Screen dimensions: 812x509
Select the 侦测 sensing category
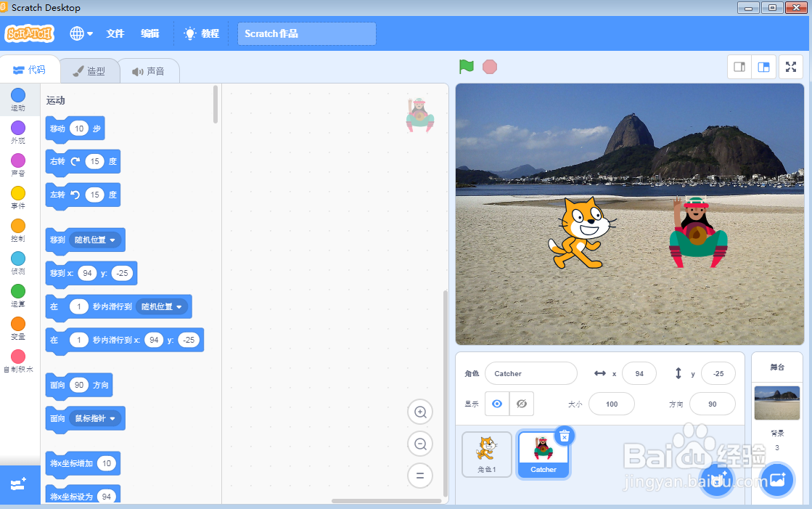click(18, 264)
